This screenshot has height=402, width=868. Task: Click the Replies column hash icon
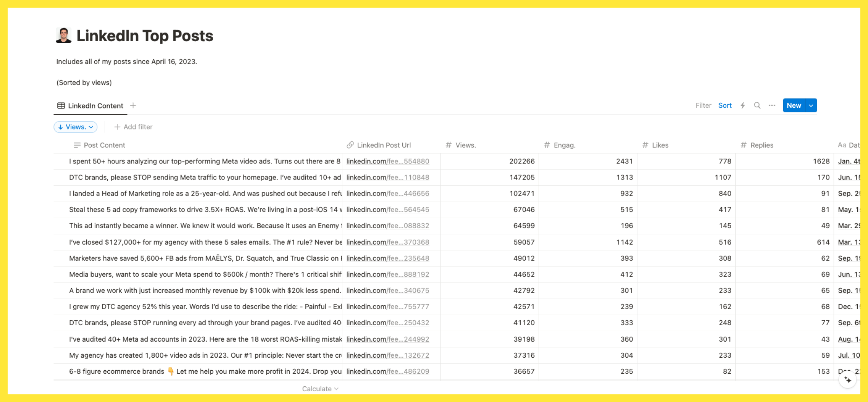coord(743,145)
